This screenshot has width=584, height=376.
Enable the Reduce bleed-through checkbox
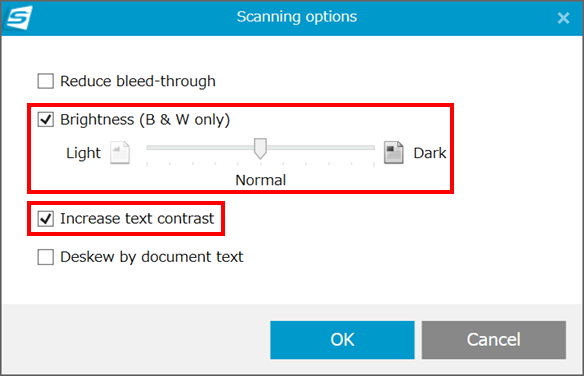pyautogui.click(x=45, y=81)
